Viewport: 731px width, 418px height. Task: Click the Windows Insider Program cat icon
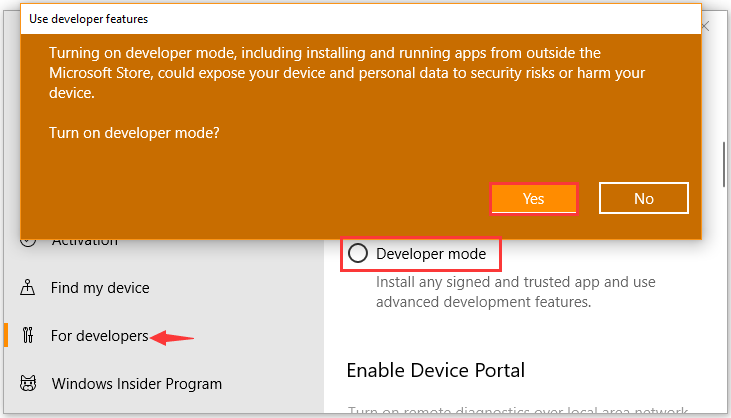[x=28, y=384]
